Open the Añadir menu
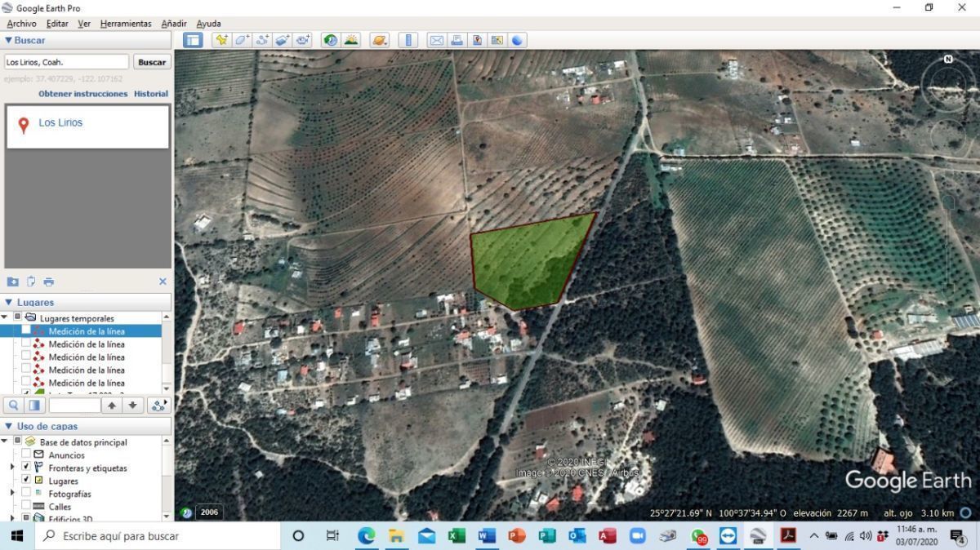 (x=174, y=24)
